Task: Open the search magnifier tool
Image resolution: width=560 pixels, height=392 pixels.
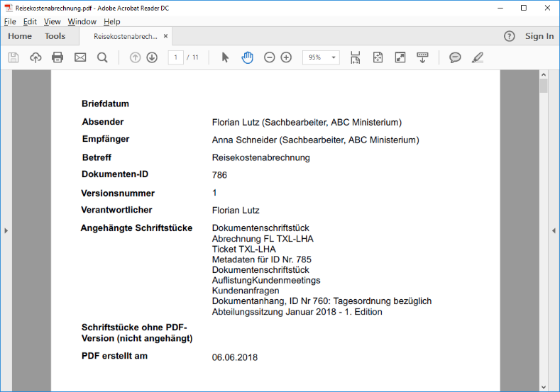Action: (102, 57)
